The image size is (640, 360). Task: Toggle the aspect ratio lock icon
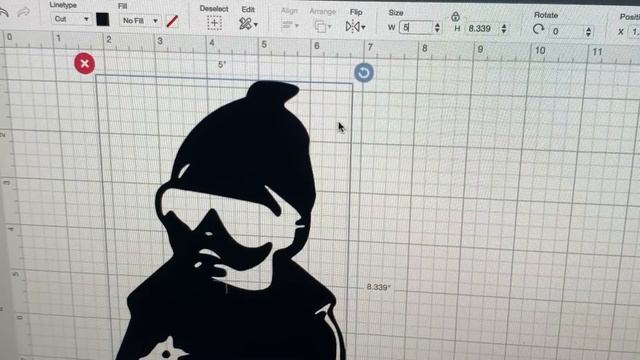click(455, 16)
